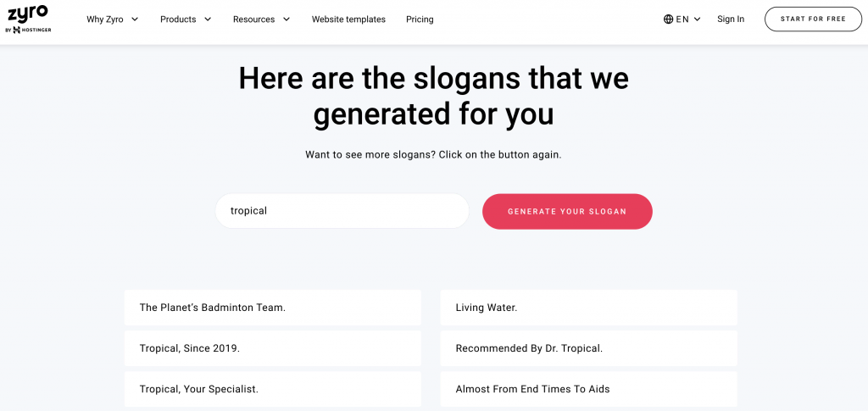Screen dimensions: 868x411
Task: Select slogan Almost From End Times To Aids
Action: [x=588, y=390]
